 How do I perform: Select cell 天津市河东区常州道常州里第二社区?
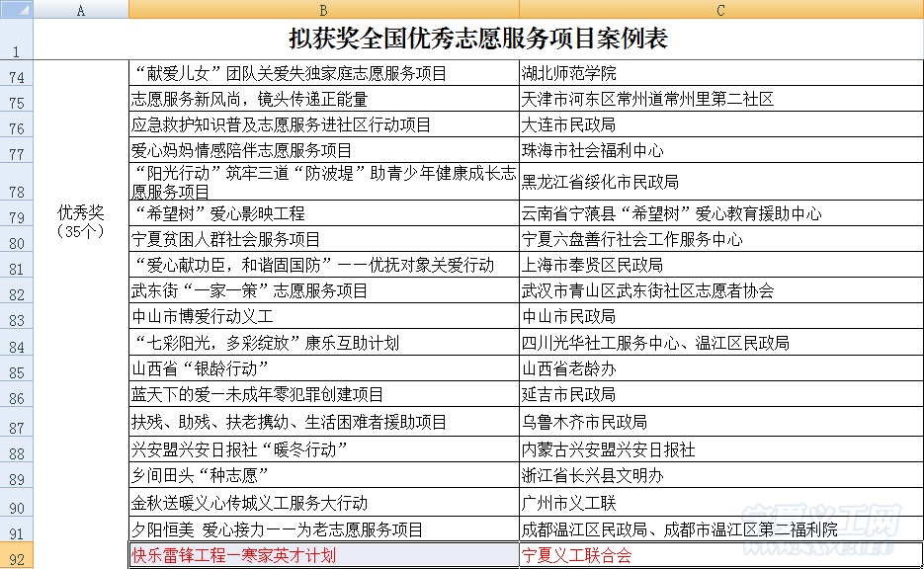721,99
